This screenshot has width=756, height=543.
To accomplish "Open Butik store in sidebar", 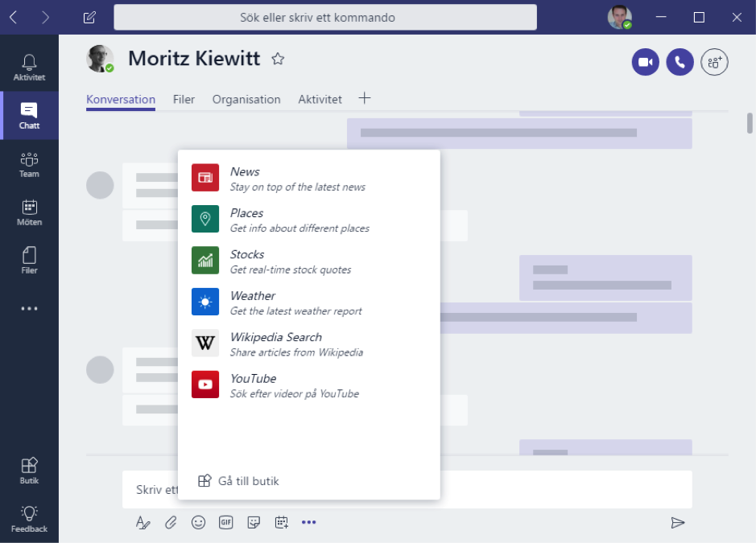I will coord(29,471).
